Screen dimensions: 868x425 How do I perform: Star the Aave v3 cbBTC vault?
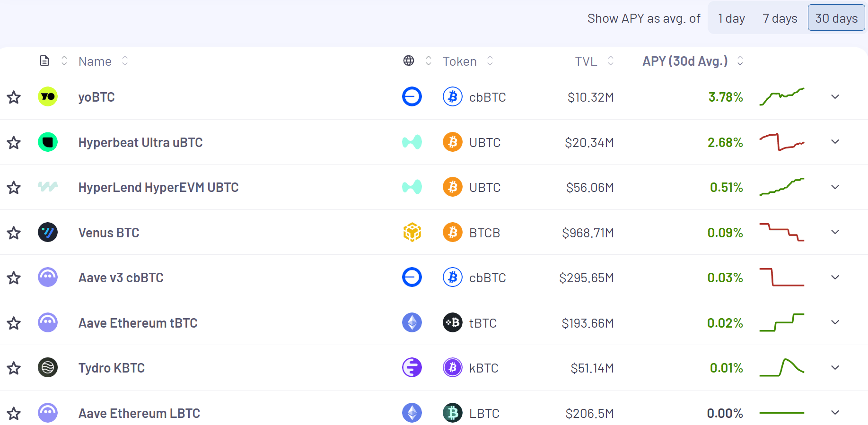[14, 278]
